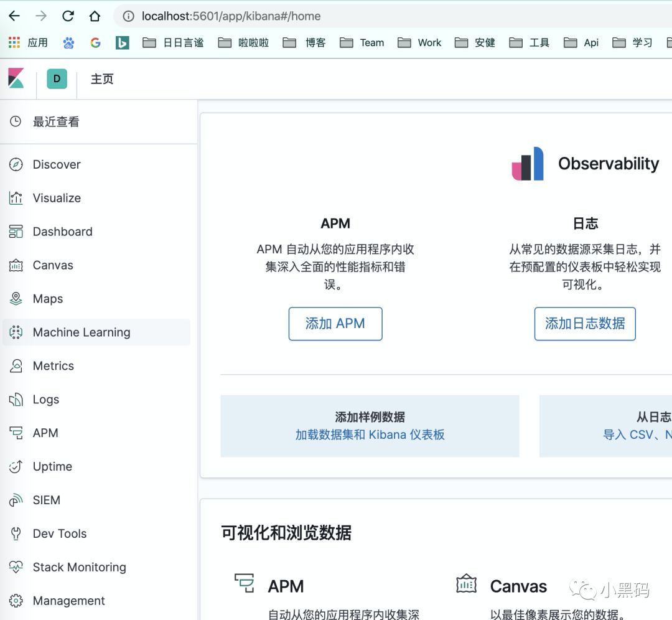The image size is (672, 620).
Task: Focus the localhost:5601 address bar
Action: click(x=392, y=16)
